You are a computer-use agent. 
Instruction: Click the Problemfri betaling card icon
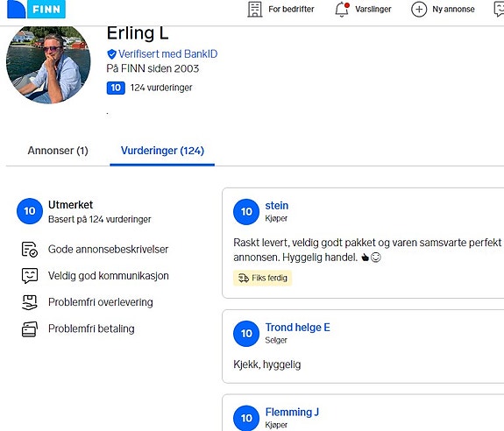pyautogui.click(x=30, y=329)
